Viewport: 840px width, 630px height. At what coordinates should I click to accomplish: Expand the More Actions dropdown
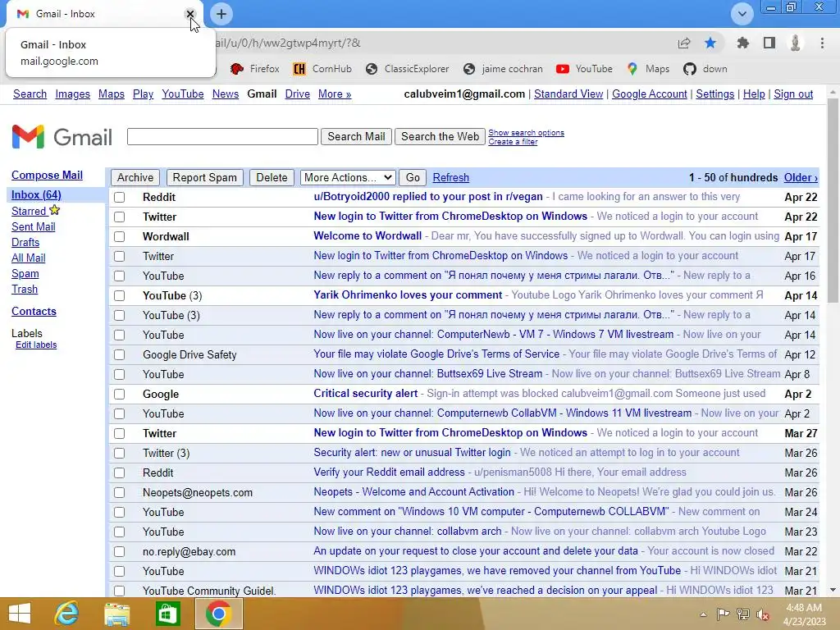(348, 177)
